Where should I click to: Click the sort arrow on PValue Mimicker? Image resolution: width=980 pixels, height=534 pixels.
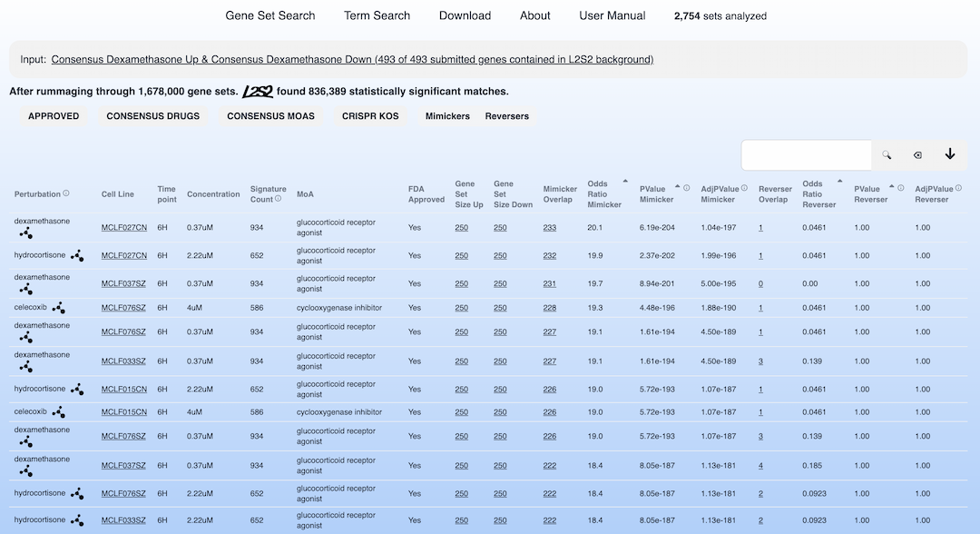click(677, 188)
